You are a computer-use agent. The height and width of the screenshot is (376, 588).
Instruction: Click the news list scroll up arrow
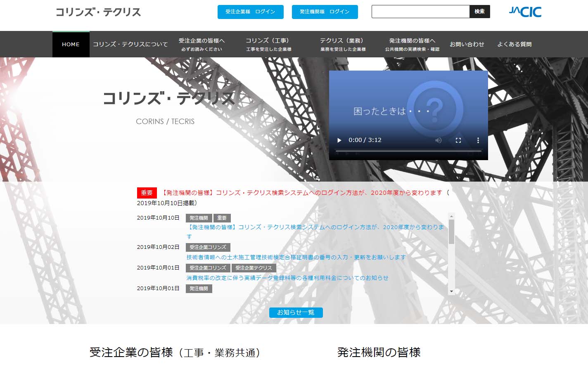pos(451,216)
